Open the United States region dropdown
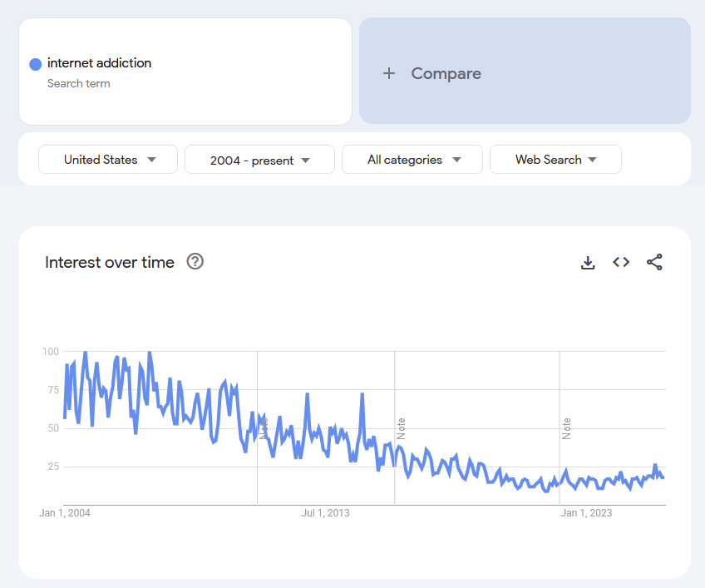The height and width of the screenshot is (588, 705). coord(108,160)
